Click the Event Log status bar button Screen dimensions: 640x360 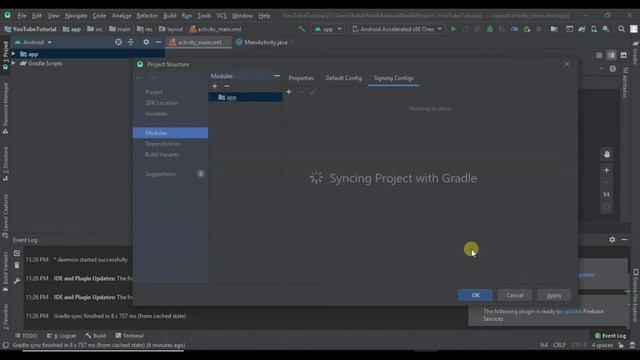(x=610, y=336)
